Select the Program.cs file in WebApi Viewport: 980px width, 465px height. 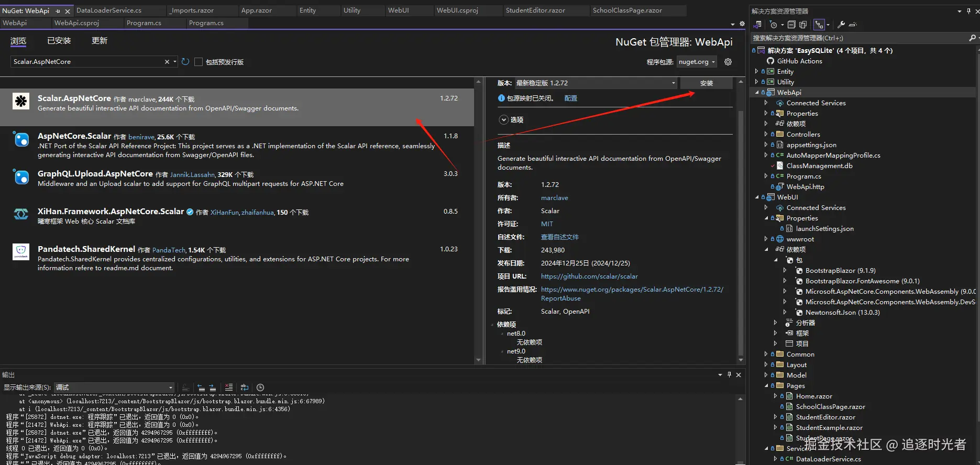pyautogui.click(x=803, y=176)
